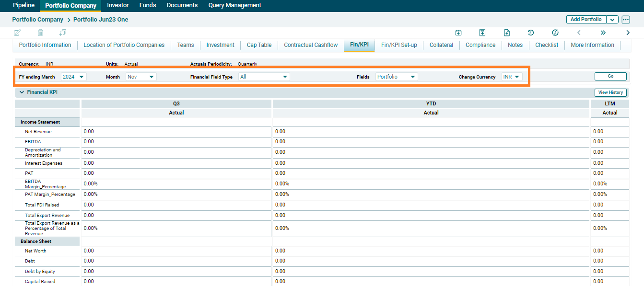The width and height of the screenshot is (644, 286).
Task: Click the next record right arrow
Action: [x=628, y=33]
